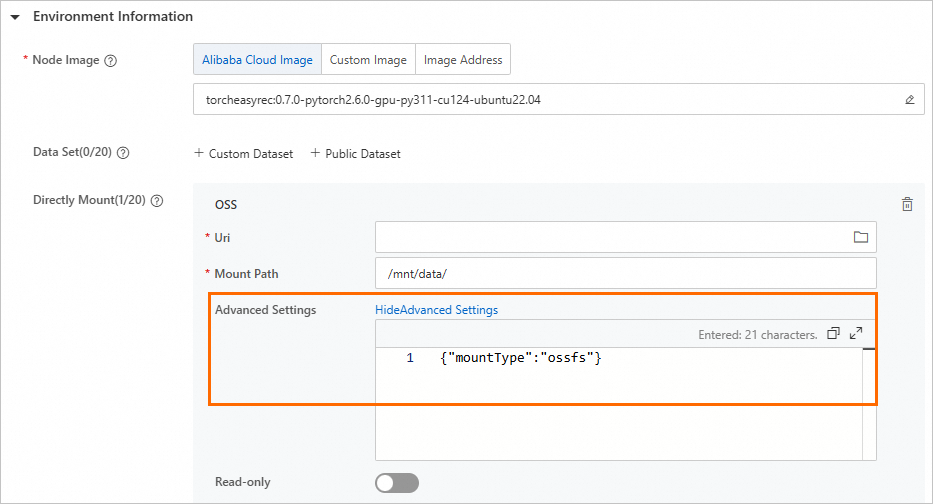Click the edit pencil icon for node image
The image size is (933, 504).
point(909,100)
